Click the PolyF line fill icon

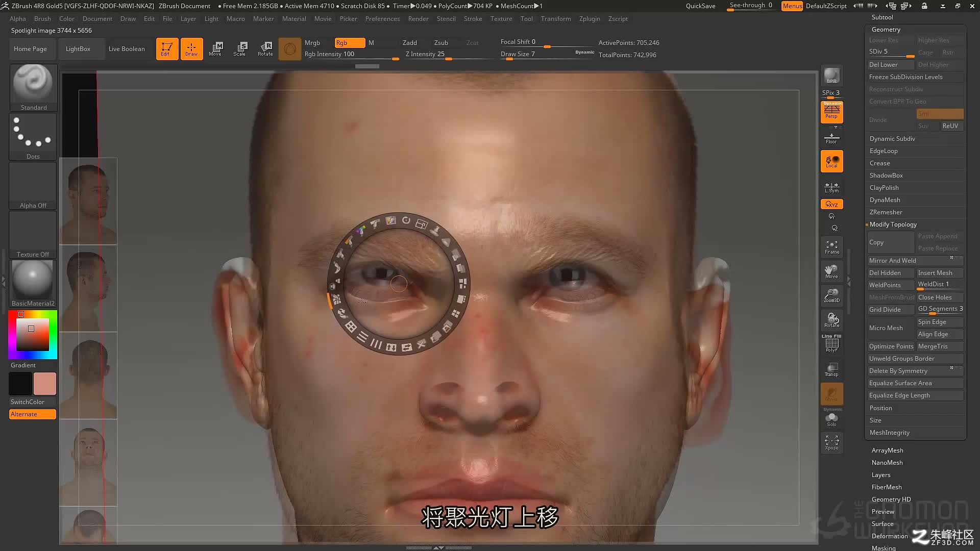(831, 343)
